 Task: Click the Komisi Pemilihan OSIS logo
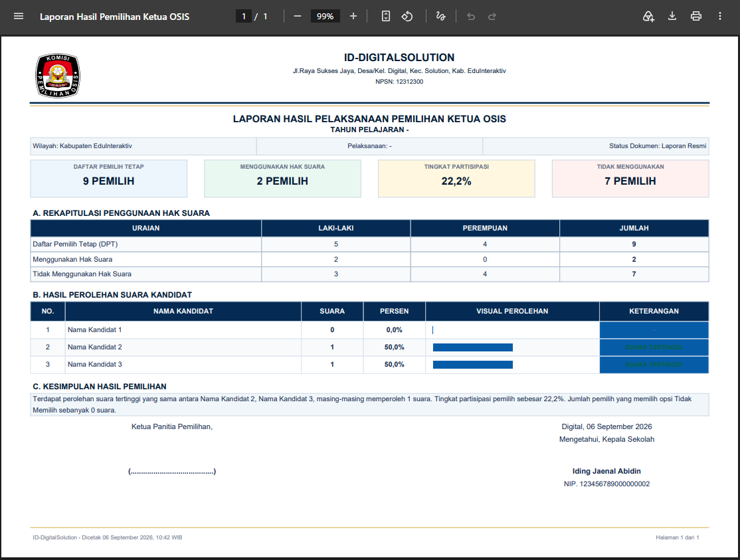58,76
